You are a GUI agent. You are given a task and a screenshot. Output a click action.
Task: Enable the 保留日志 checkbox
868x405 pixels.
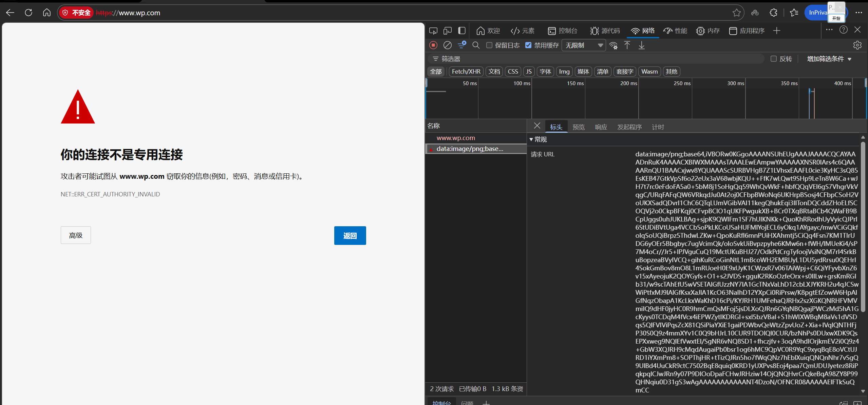489,45
